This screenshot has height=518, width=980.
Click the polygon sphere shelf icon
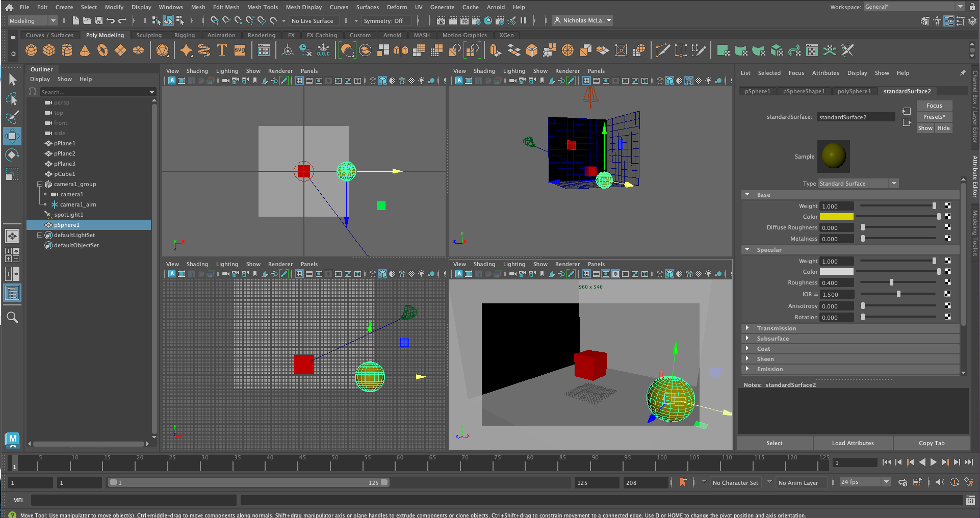[31, 50]
